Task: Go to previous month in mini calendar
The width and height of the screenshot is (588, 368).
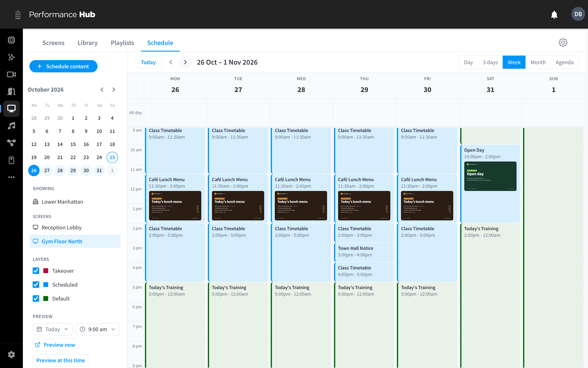Action: (x=102, y=90)
